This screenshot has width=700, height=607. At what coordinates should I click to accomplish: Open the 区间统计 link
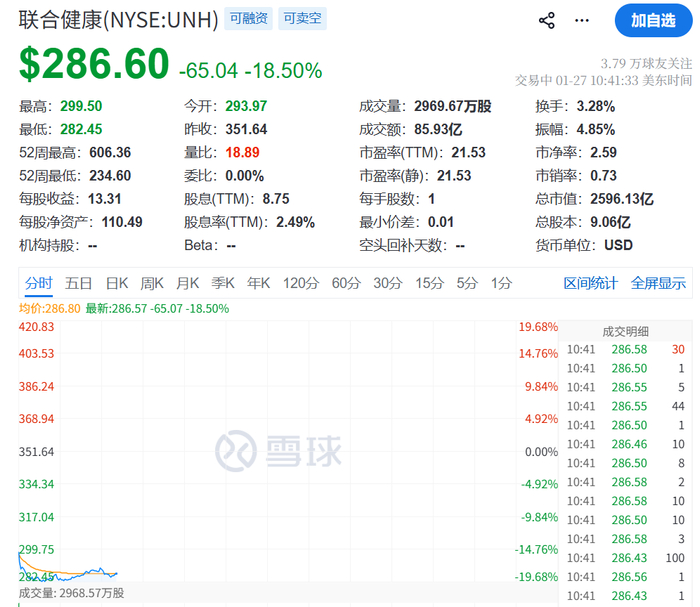[590, 283]
